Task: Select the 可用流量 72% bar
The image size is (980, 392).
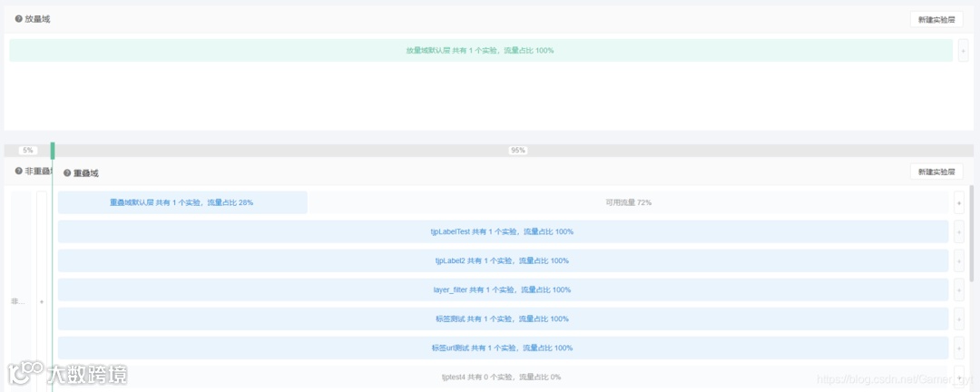Action: coord(628,202)
